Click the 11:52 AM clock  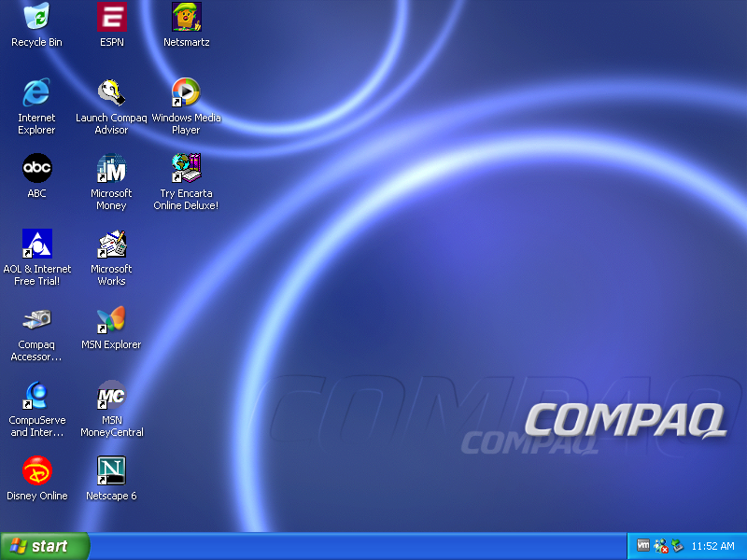coord(712,546)
